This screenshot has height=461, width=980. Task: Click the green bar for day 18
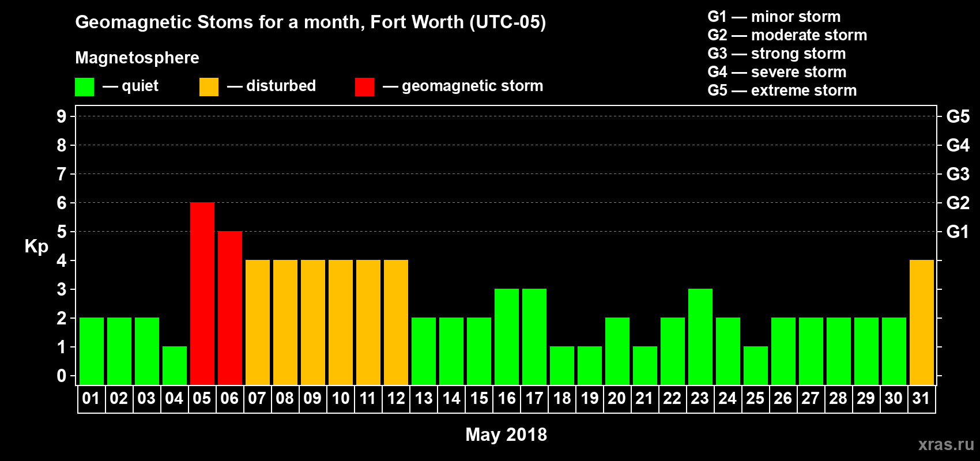click(562, 365)
